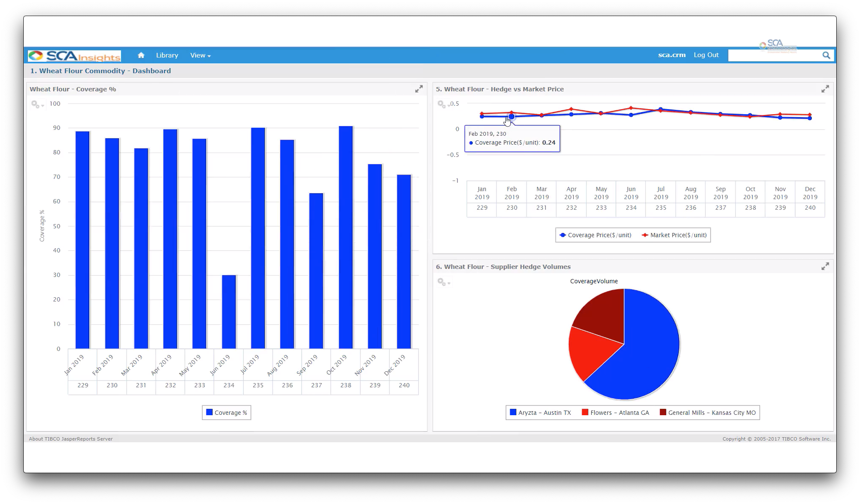The image size is (860, 504).
Task: Select the Mar 2019 coverage bar
Action: pyautogui.click(x=141, y=248)
